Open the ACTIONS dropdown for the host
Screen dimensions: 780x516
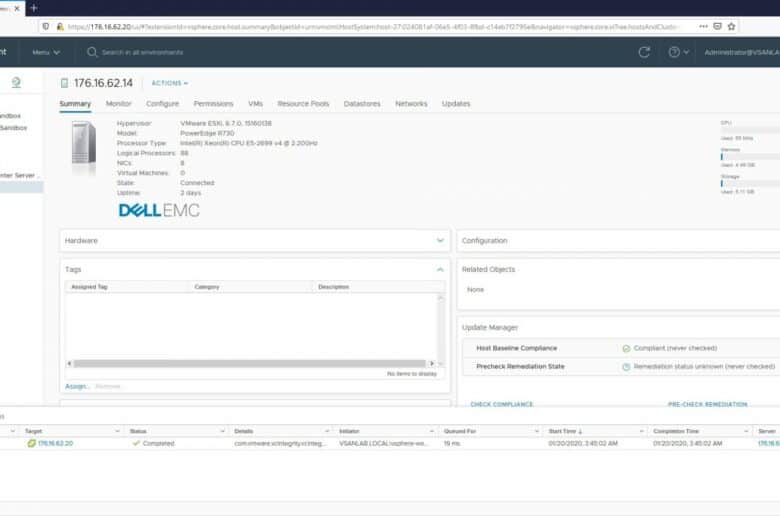pos(170,83)
